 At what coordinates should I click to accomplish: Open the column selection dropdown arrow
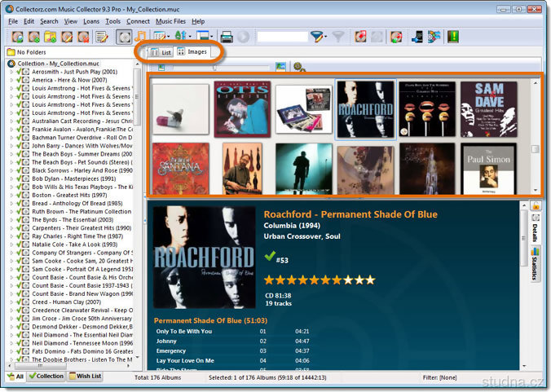coord(169,37)
